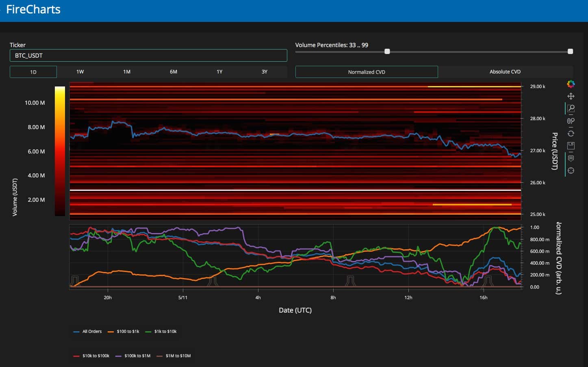Click the 800.00 m CVD axis label
The image size is (588, 367).
[x=540, y=240]
